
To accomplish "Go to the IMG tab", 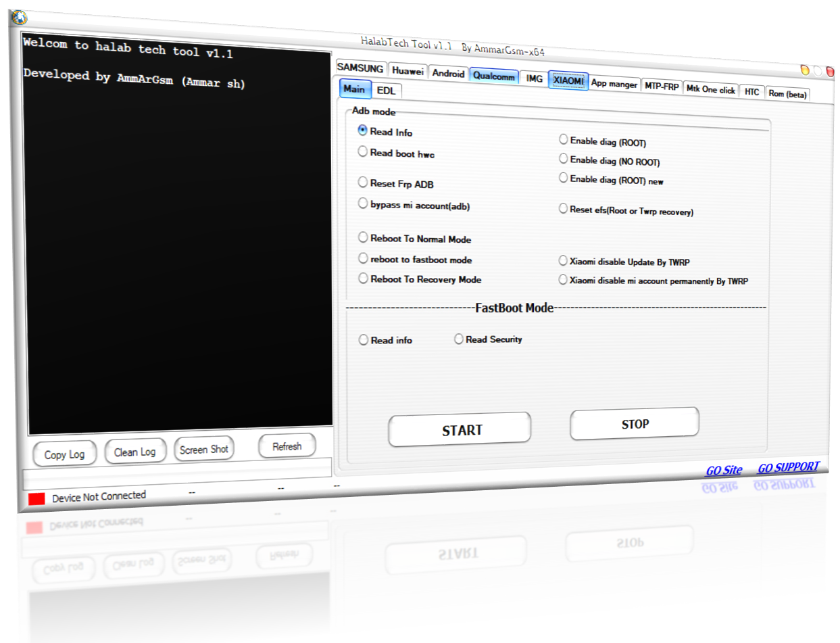I will [535, 78].
